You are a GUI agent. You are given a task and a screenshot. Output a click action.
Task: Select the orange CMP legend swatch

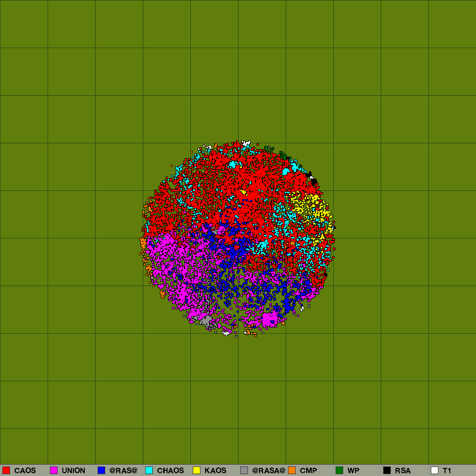pos(292,470)
